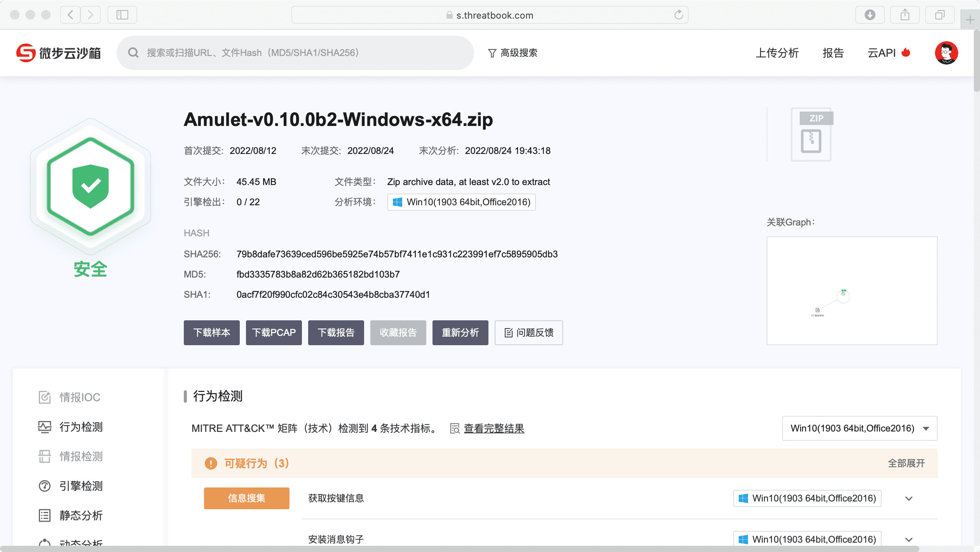
Task: Click the SHA256 hash value
Action: pyautogui.click(x=397, y=254)
